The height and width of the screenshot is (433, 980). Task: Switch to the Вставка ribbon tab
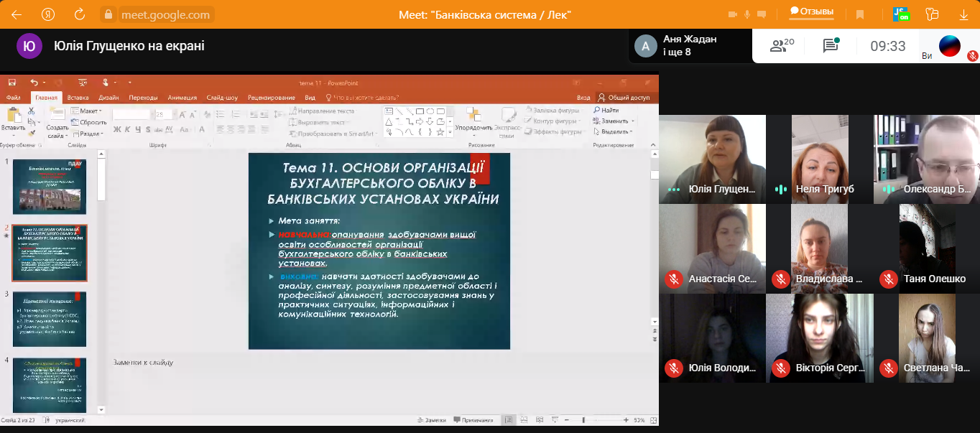tap(78, 98)
